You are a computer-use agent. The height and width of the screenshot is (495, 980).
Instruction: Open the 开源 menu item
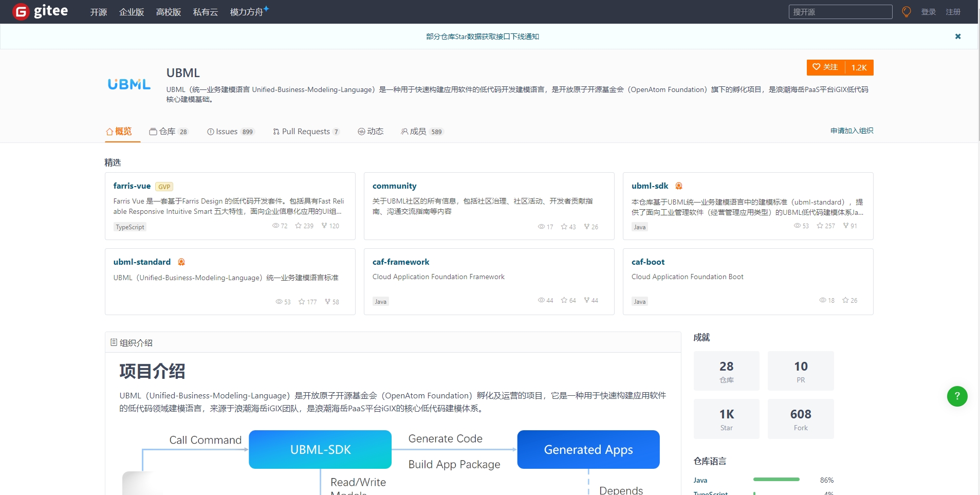[x=98, y=12]
